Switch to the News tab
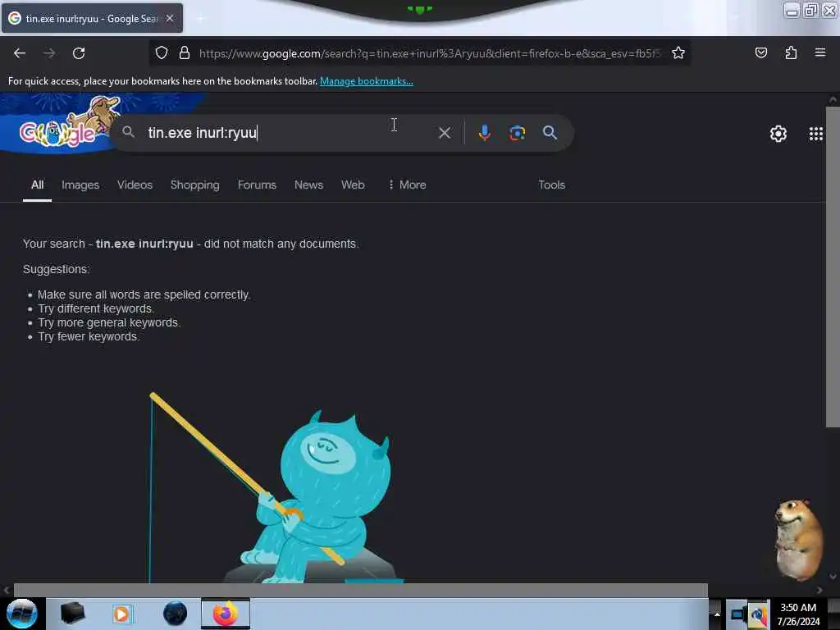Image resolution: width=840 pixels, height=630 pixels. click(308, 185)
